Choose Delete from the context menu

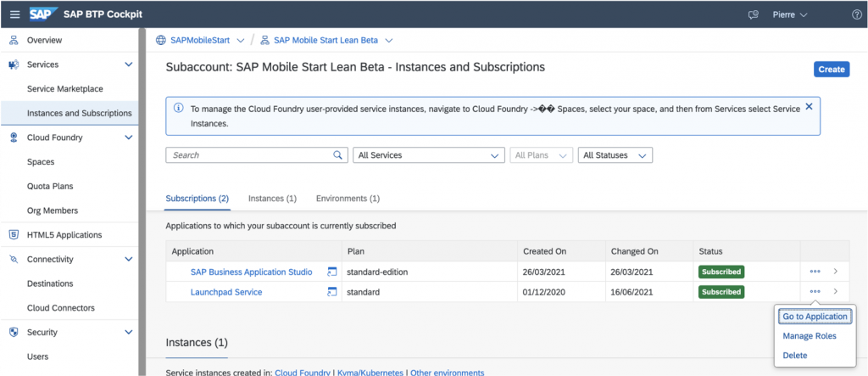pyautogui.click(x=795, y=356)
